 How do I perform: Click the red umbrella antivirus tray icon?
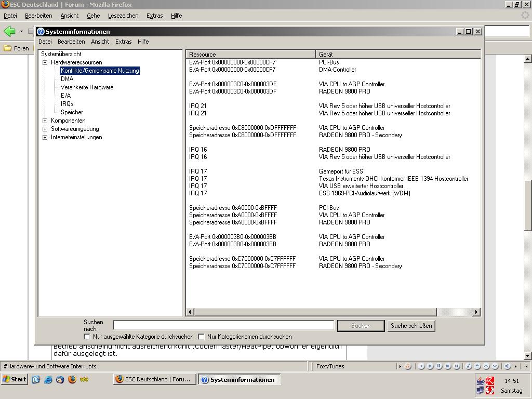click(x=489, y=380)
